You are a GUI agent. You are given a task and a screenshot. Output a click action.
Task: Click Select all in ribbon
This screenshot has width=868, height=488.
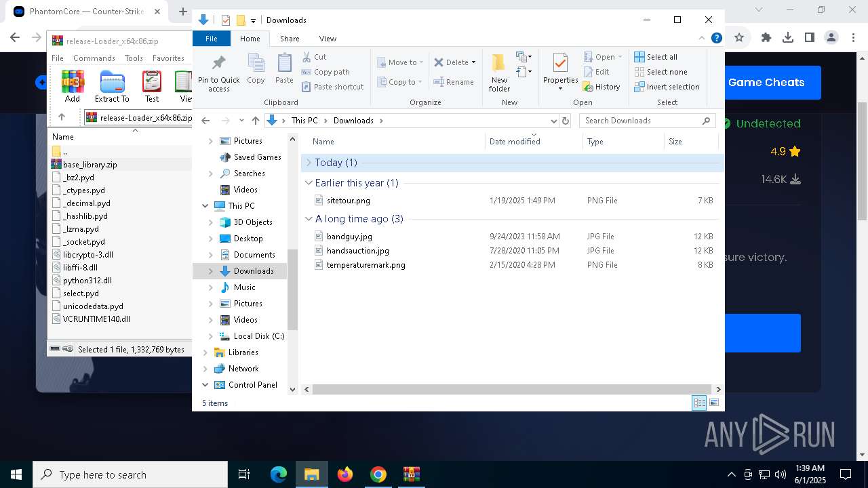pos(656,57)
